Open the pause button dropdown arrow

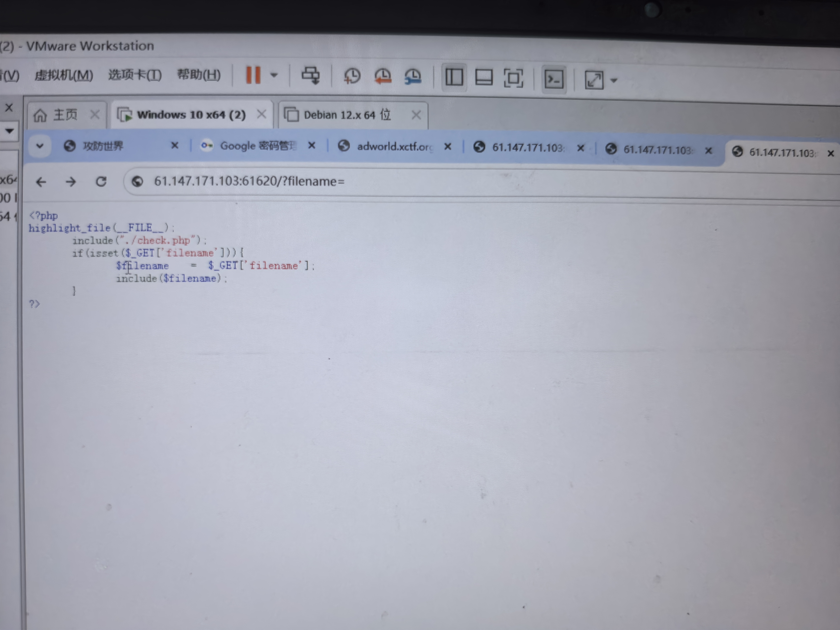click(274, 75)
